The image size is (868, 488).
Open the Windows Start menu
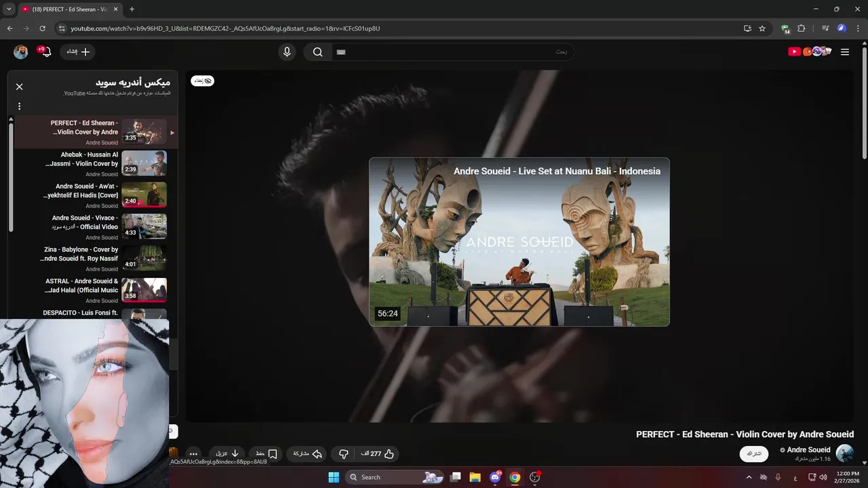pos(334,477)
